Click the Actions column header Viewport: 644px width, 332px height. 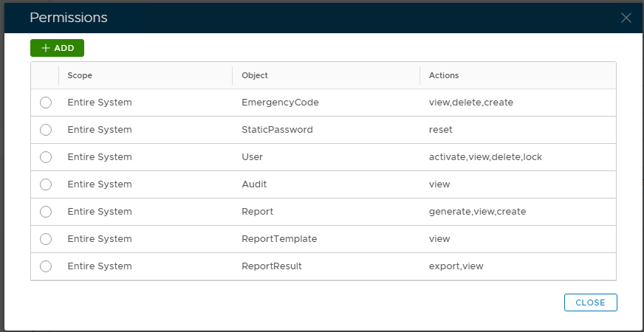tap(444, 75)
